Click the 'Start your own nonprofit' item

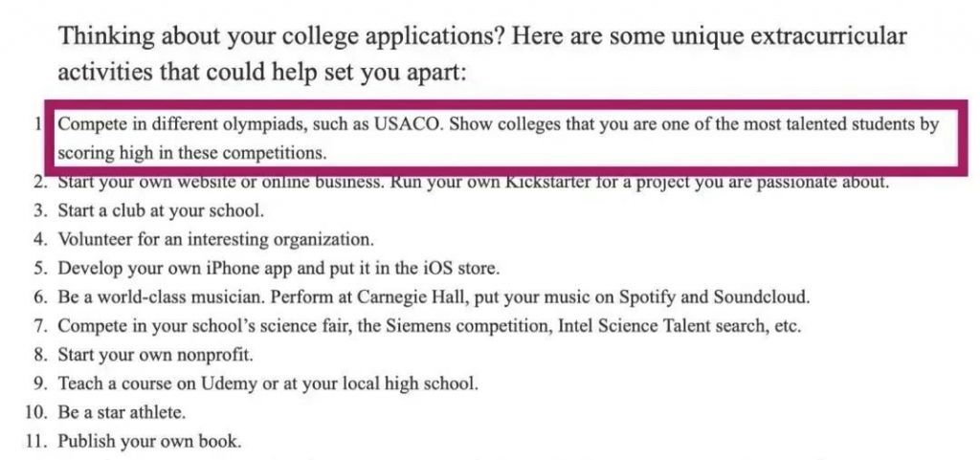(x=155, y=355)
